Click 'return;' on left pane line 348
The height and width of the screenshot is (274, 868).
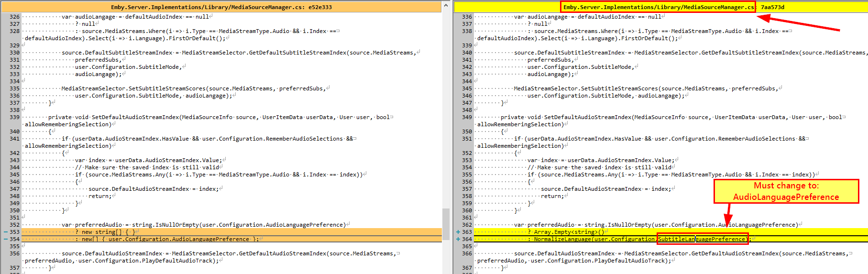pos(100,196)
